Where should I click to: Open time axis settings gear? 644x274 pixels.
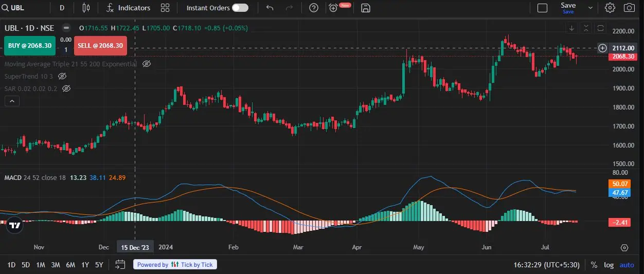(x=624, y=247)
